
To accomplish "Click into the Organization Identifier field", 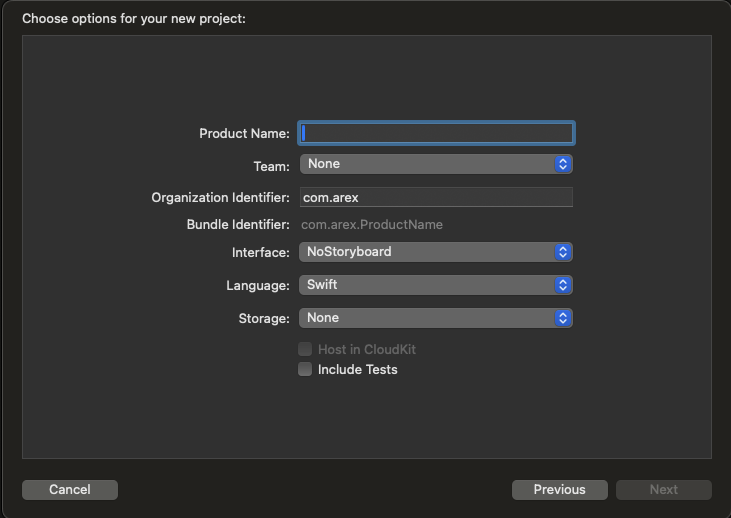I will [436, 197].
